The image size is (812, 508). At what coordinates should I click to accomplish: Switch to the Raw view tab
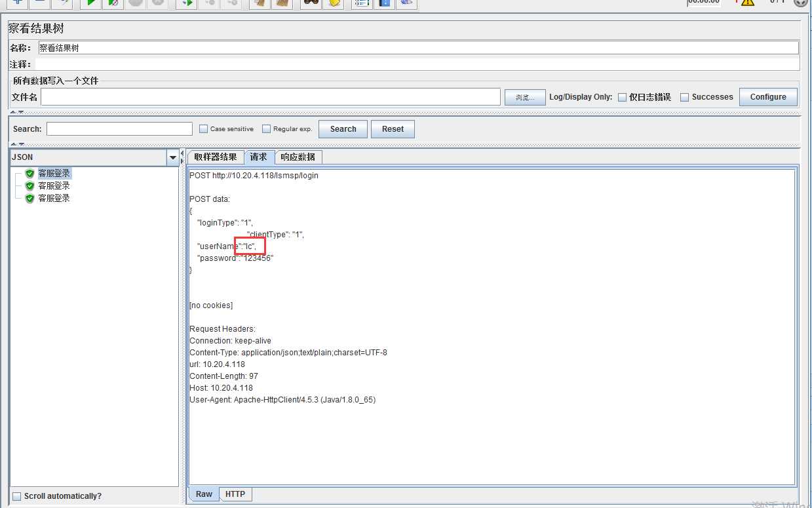tap(204, 494)
